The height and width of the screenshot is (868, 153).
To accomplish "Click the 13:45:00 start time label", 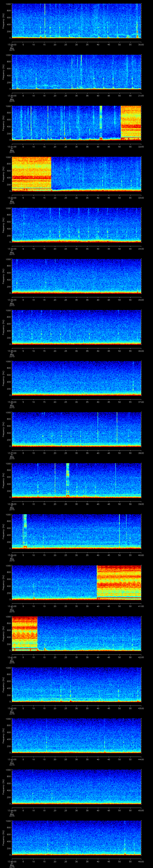I will [x=12, y=861].
